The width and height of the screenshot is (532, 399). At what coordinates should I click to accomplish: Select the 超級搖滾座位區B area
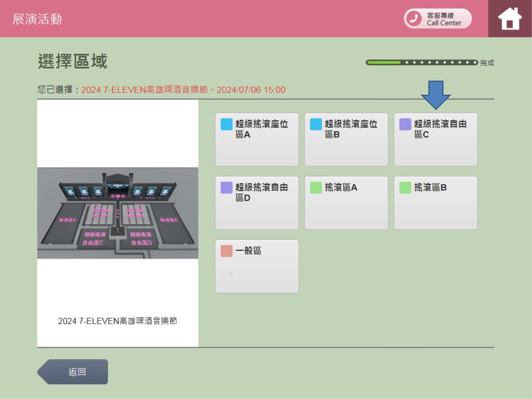(346, 139)
